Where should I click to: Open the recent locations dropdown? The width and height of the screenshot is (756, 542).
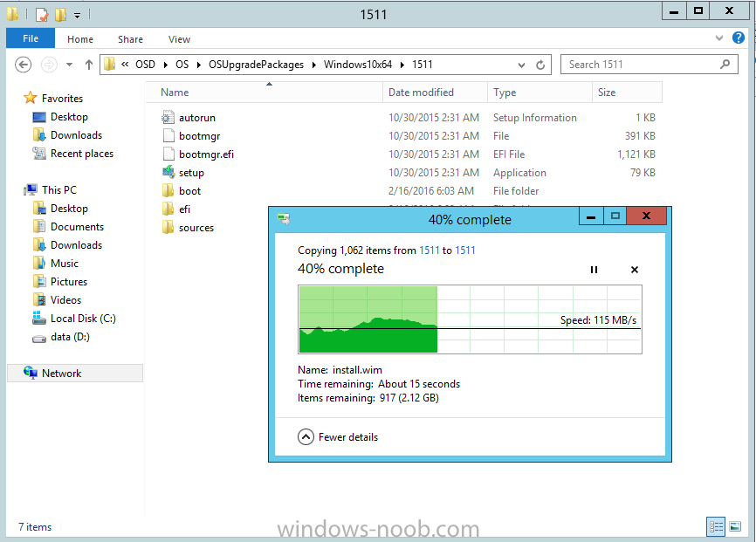[x=70, y=65]
